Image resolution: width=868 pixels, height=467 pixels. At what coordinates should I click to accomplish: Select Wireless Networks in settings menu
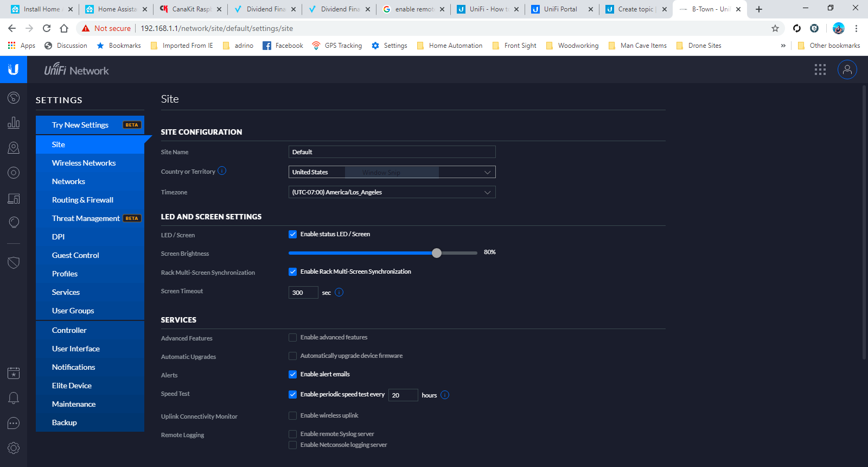pyautogui.click(x=84, y=163)
